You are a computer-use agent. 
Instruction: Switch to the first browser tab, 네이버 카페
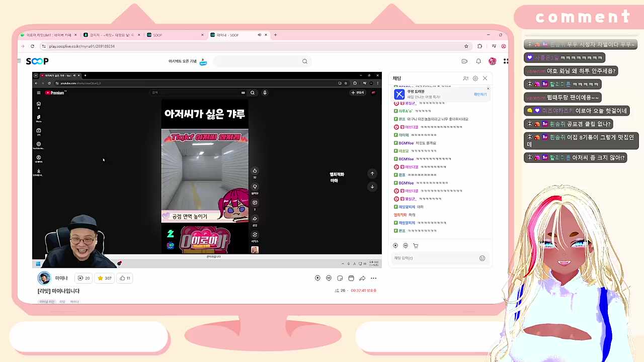tap(48, 35)
